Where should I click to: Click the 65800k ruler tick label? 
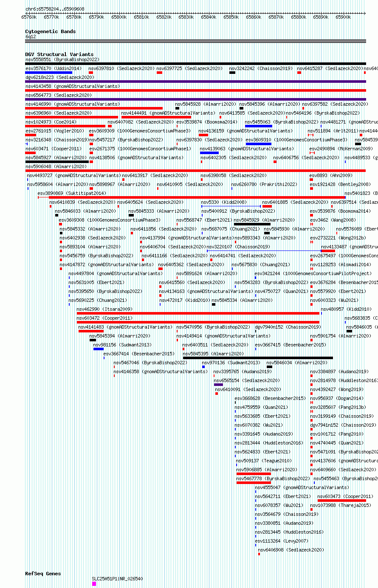coord(119,17)
